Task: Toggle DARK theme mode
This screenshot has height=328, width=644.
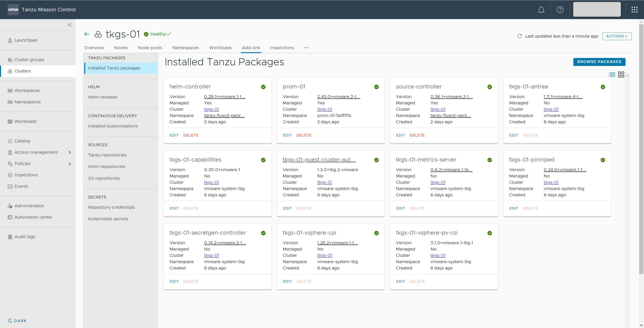Action: click(17, 320)
